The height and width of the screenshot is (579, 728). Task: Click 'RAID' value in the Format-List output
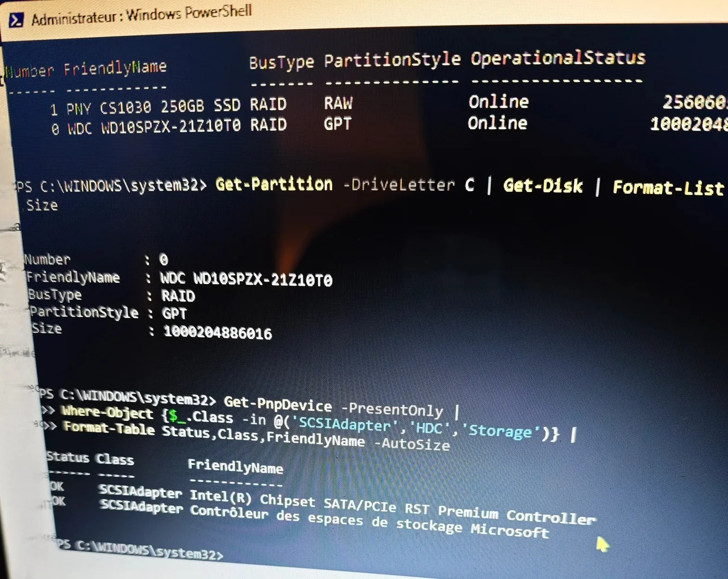click(178, 296)
